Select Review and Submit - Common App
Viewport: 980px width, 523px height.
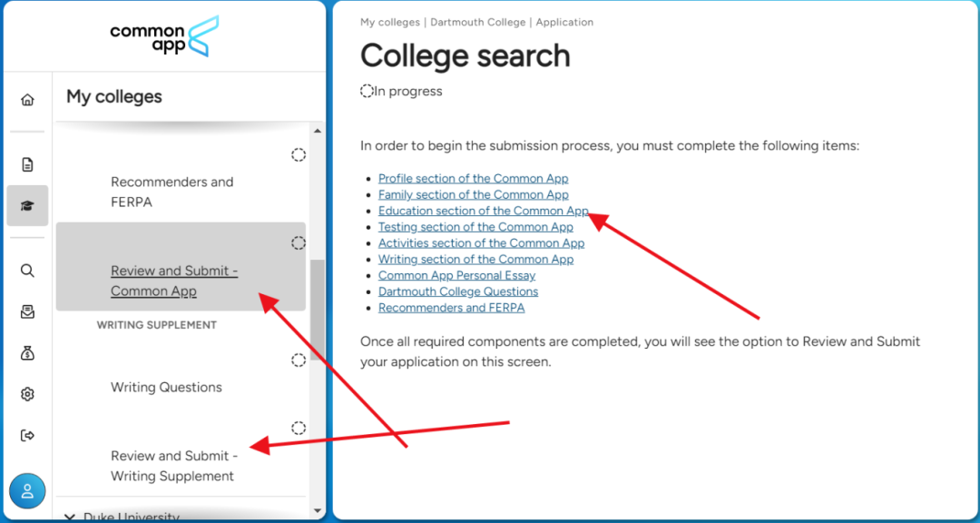pos(173,281)
